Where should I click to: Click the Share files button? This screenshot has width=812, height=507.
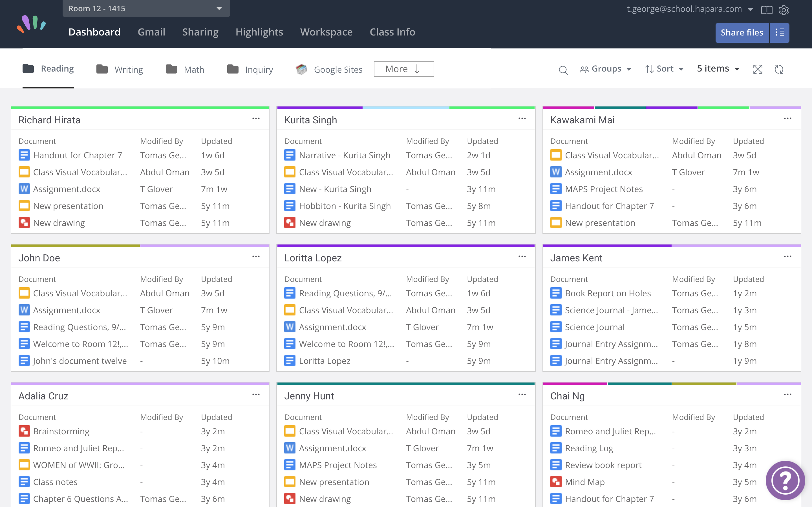click(742, 32)
